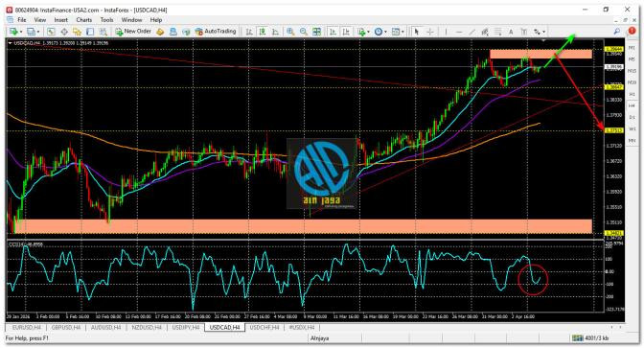Switch to candlestick chart display
Screen dimensions: 644x348
coord(262,32)
